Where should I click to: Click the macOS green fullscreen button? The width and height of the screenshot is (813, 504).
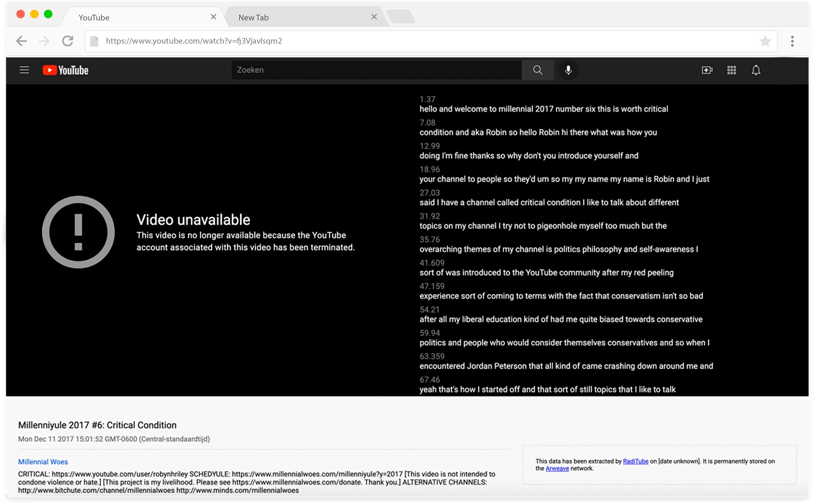click(x=48, y=14)
